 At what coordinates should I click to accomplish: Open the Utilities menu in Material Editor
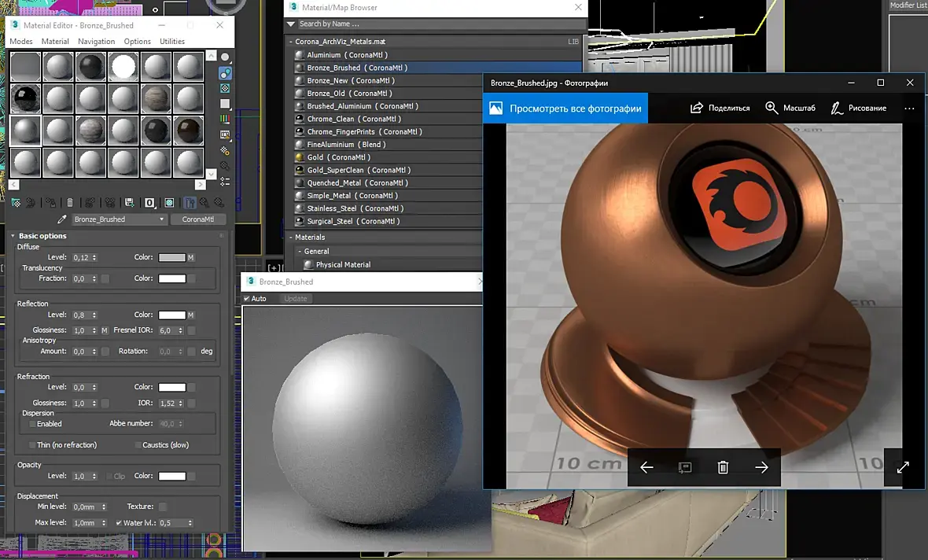(x=172, y=42)
